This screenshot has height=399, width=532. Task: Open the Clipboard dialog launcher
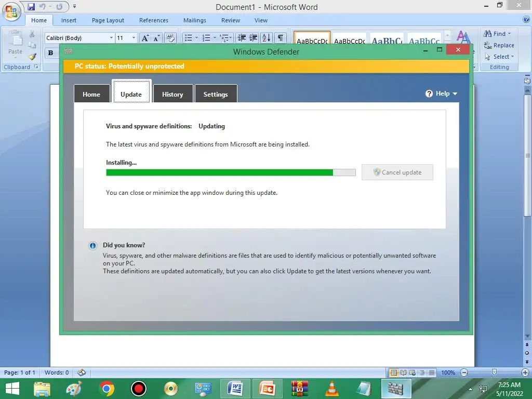36,67
